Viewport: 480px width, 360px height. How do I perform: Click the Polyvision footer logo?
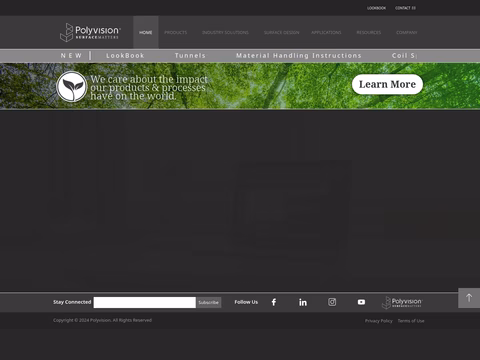coord(402,302)
